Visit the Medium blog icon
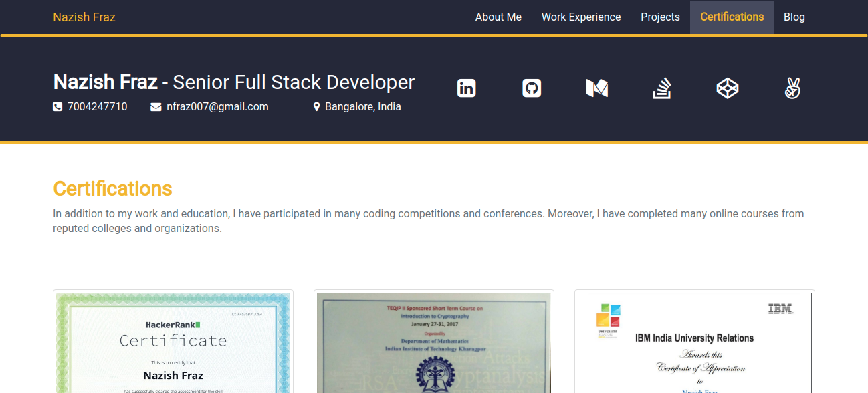The width and height of the screenshot is (868, 393). (x=596, y=88)
